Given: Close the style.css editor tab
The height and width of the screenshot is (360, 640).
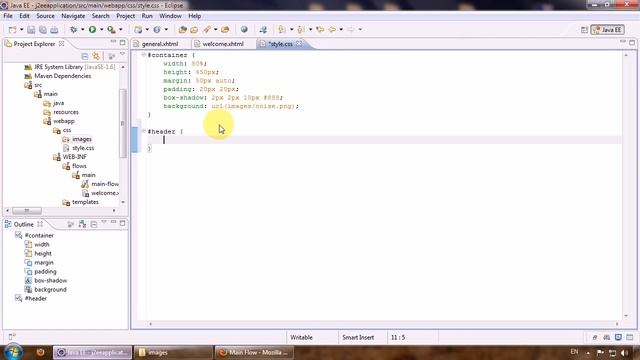Looking at the screenshot, I should [x=299, y=43].
